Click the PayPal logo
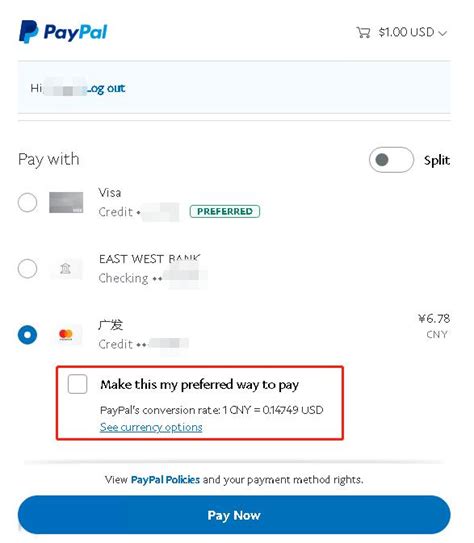Screen dimensions: 474x543 (63, 32)
